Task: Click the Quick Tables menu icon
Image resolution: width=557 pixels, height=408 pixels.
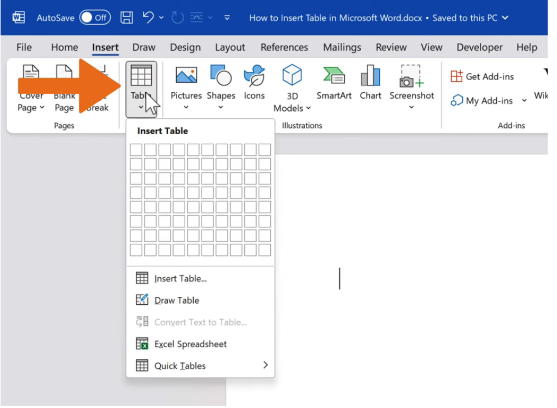Action: 142,365
